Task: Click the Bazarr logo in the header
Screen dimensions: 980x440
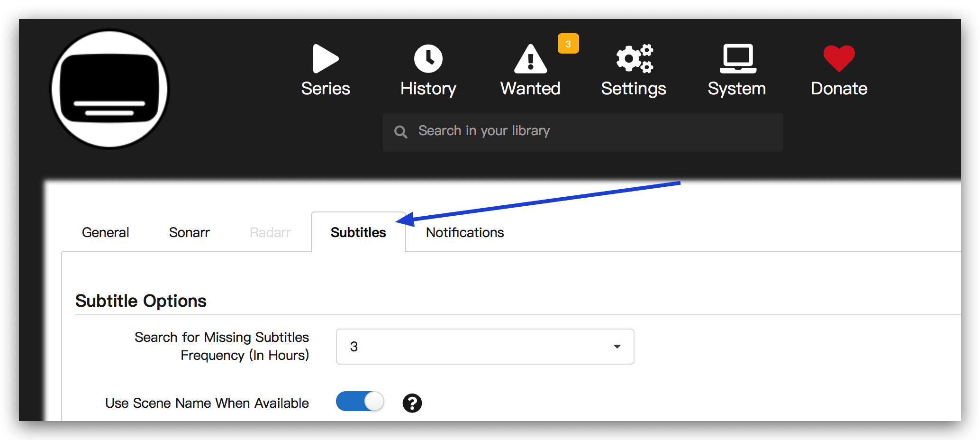Action: tap(110, 89)
